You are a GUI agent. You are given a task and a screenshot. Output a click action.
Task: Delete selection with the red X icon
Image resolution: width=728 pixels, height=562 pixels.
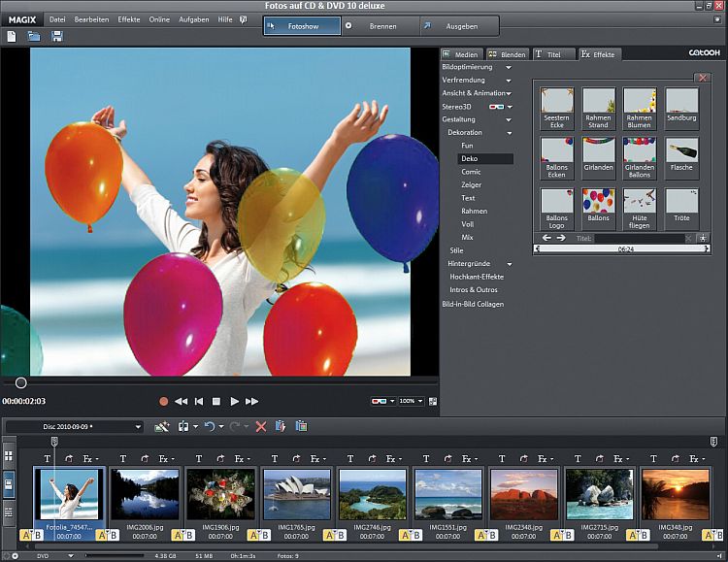(x=260, y=426)
